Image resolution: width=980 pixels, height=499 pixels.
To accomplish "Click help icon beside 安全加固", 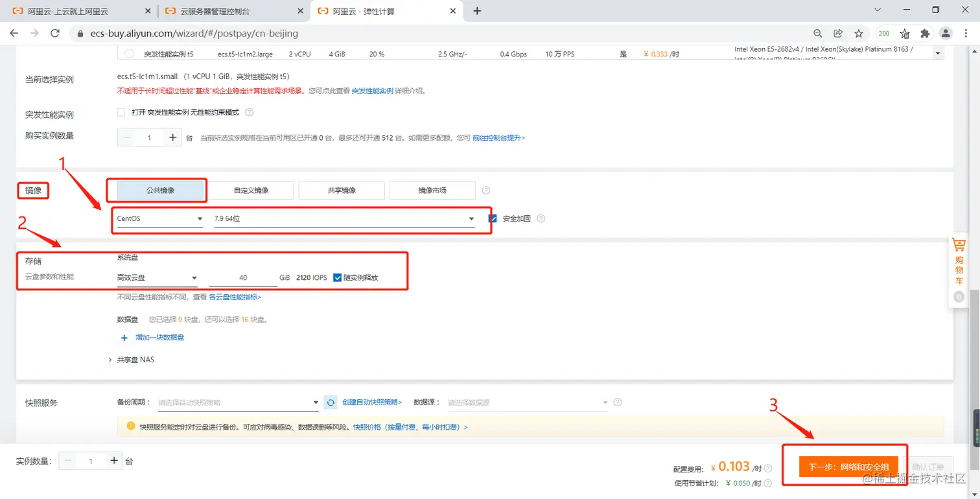I will (x=541, y=218).
